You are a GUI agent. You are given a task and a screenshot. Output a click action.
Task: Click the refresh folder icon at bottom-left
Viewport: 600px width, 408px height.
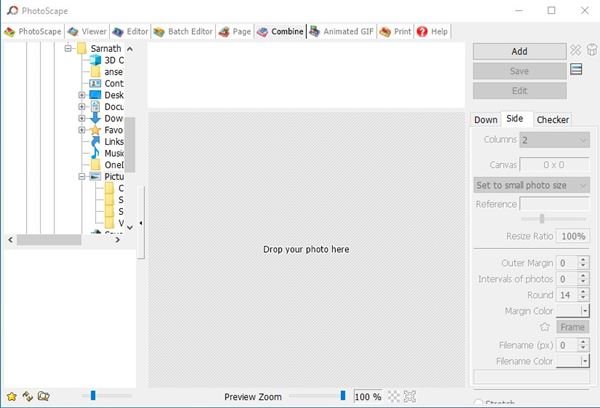pos(27,397)
